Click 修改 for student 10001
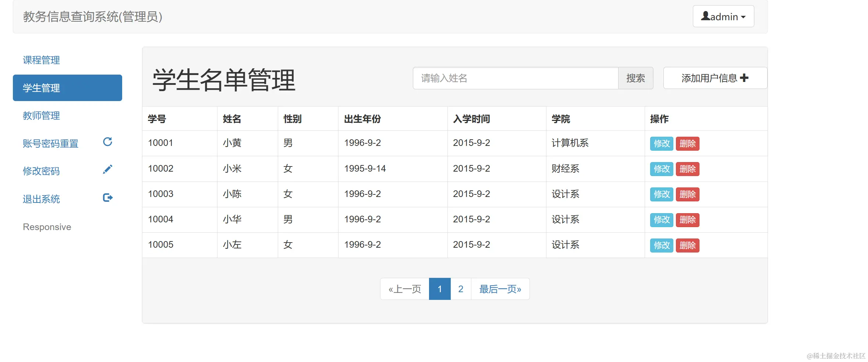The image size is (868, 362). pyautogui.click(x=661, y=143)
